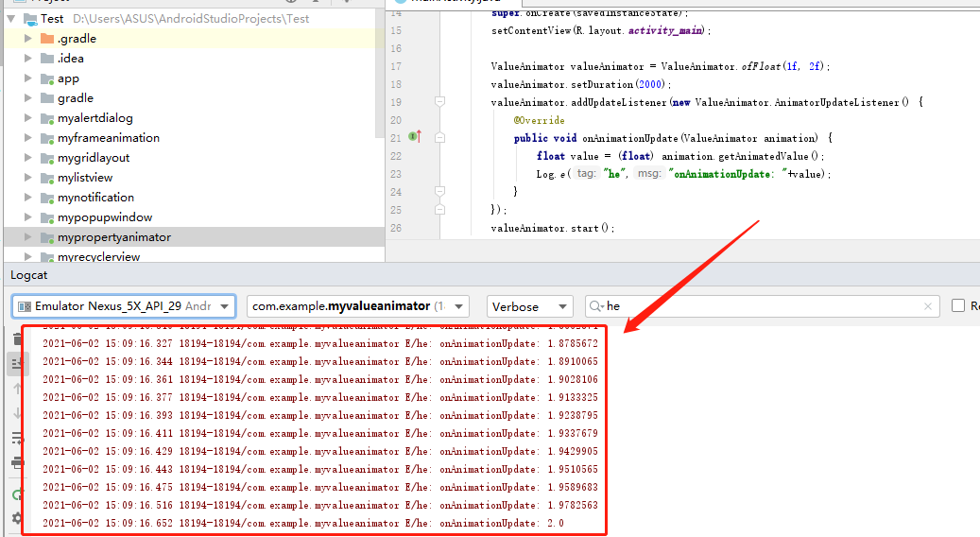The width and height of the screenshot is (980, 537).
Task: Toggle soft-wrap icon in Logcat sidebar
Action: [x=17, y=439]
